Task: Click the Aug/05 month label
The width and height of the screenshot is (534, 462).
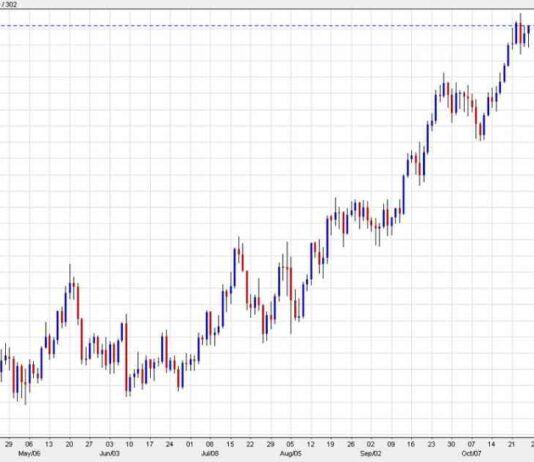Action: pos(290,453)
